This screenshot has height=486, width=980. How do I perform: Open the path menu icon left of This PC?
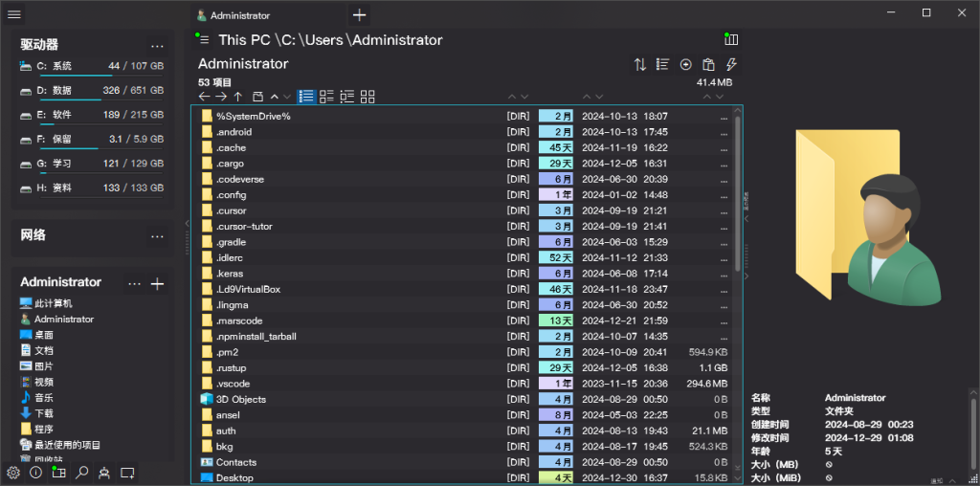point(204,39)
